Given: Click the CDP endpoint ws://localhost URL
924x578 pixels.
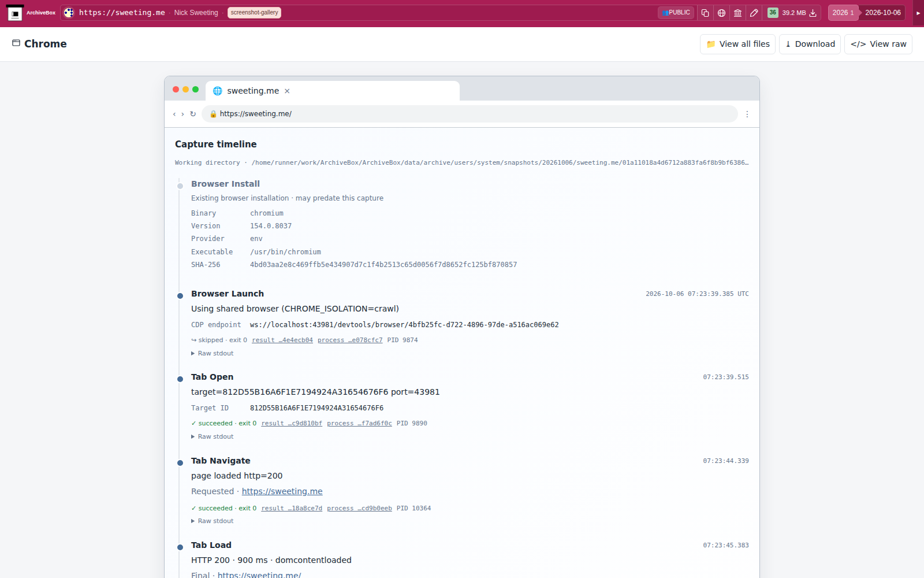Looking at the screenshot, I should tap(404, 325).
